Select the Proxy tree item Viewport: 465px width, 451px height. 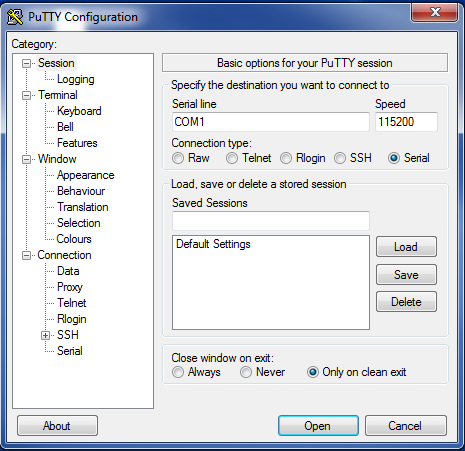click(70, 287)
